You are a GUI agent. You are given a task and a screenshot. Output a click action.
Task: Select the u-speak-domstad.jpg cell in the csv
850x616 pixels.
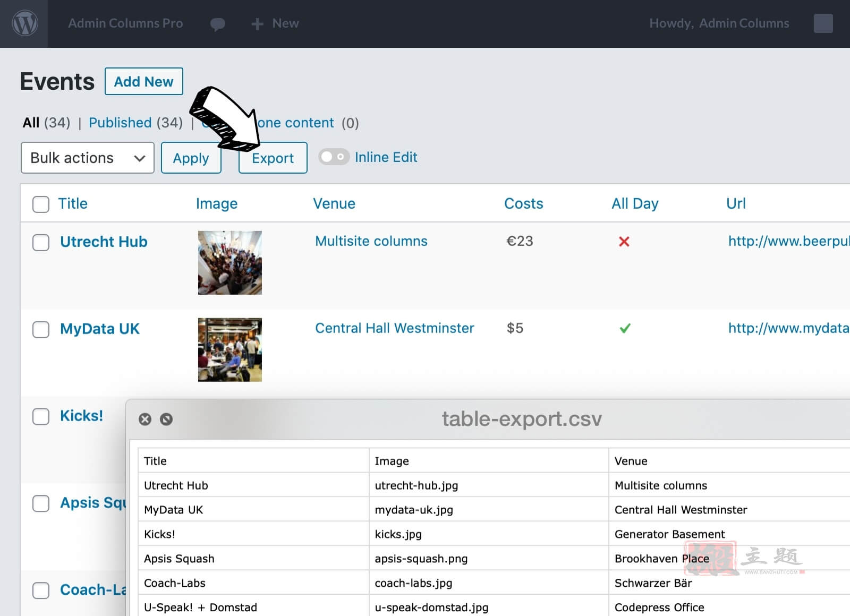tap(489, 606)
